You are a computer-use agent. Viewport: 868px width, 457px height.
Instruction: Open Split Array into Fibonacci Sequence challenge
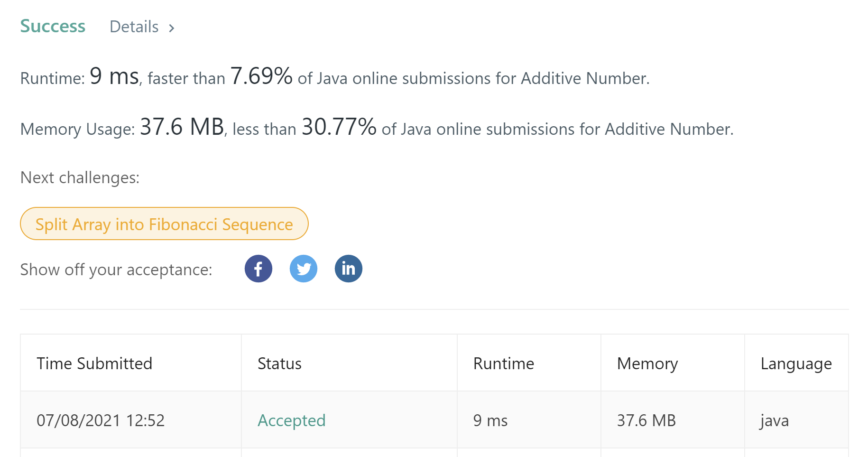coord(164,224)
